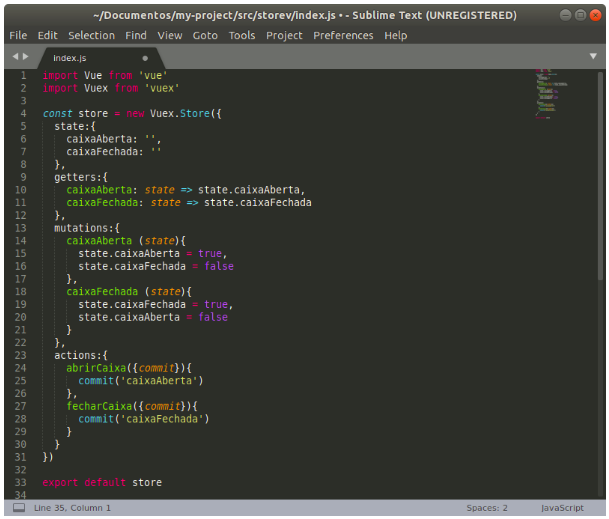This screenshot has height=519, width=609.
Task: Click 'state.caixaAberta = false' on line 20
Action: click(153, 317)
